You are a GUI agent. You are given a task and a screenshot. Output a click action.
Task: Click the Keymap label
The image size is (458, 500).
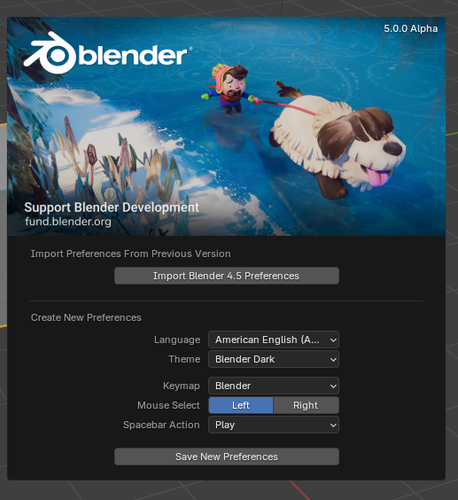(x=181, y=386)
